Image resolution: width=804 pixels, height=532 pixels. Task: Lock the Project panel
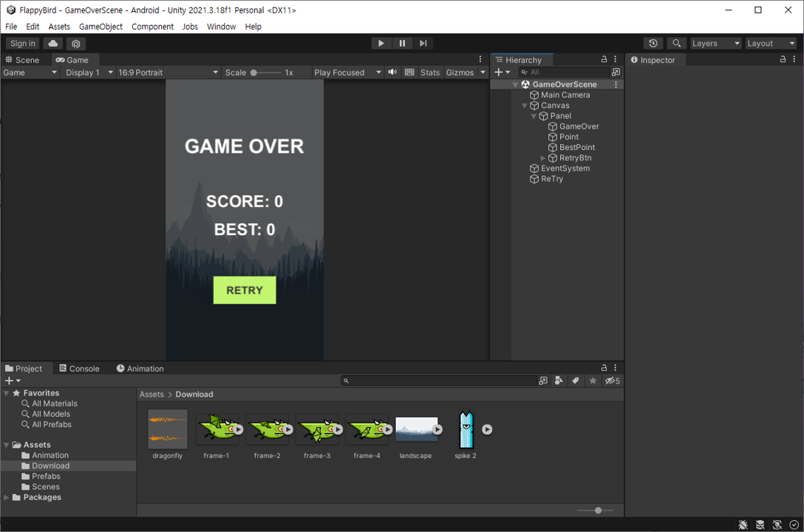604,368
